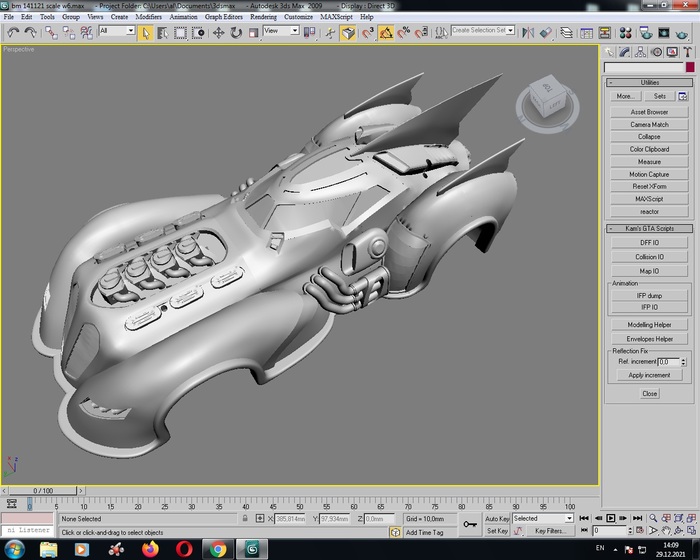Toggle the 3D Snaps magnet
Viewport: 700px width, 560px height.
tap(368, 33)
